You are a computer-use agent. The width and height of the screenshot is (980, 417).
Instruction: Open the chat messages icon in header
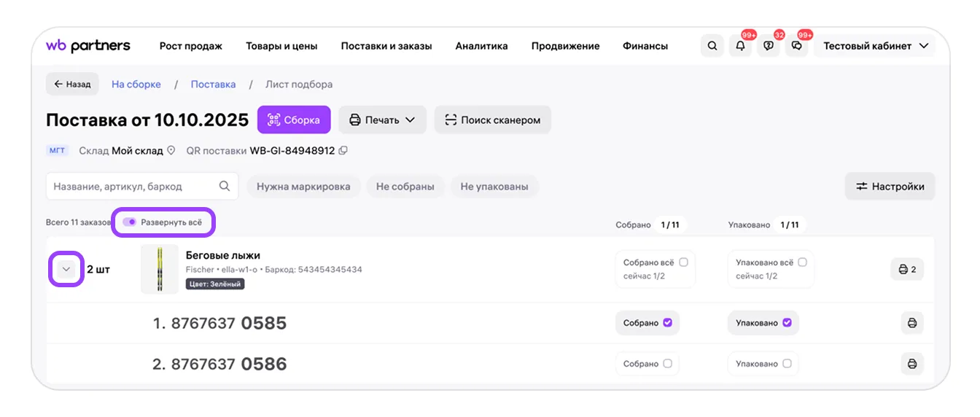pyautogui.click(x=797, y=46)
